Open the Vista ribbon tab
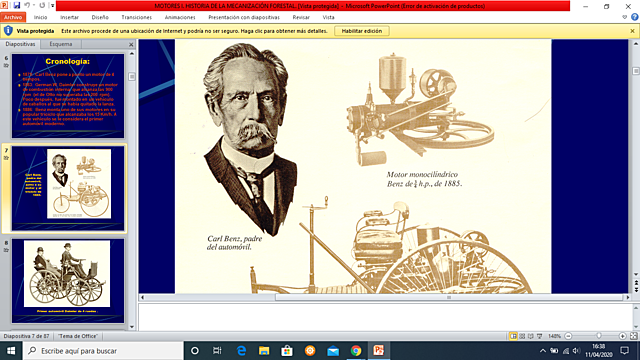The width and height of the screenshot is (640, 360). (328, 17)
